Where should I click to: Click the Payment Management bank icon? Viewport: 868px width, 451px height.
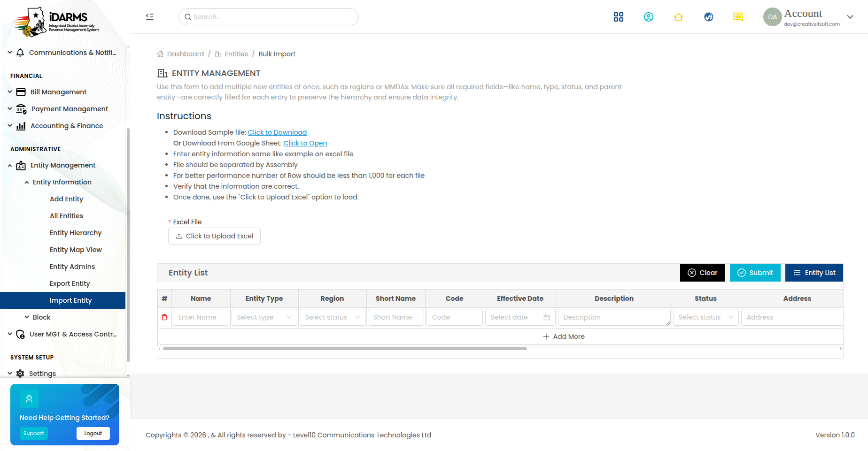point(21,109)
